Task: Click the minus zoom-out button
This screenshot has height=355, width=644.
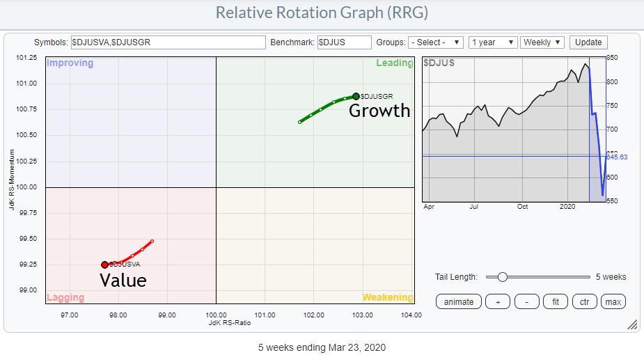Action: point(526,301)
